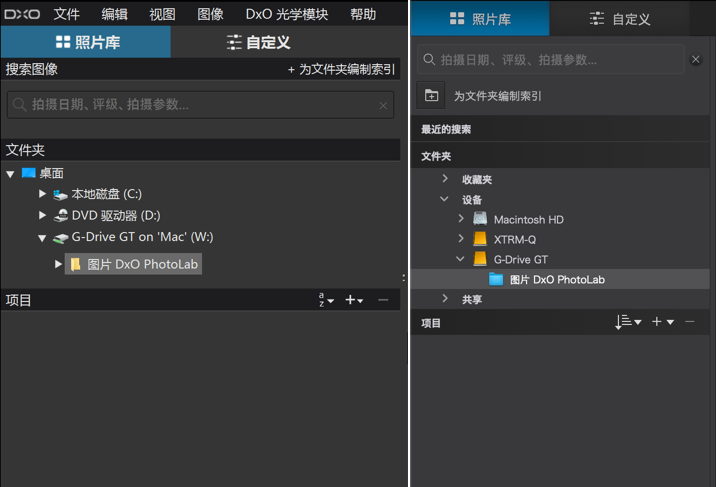Viewport: 716px width, 487px height.
Task: Click + 为文件夹编制索引 link in Windows panel
Action: pos(341,69)
